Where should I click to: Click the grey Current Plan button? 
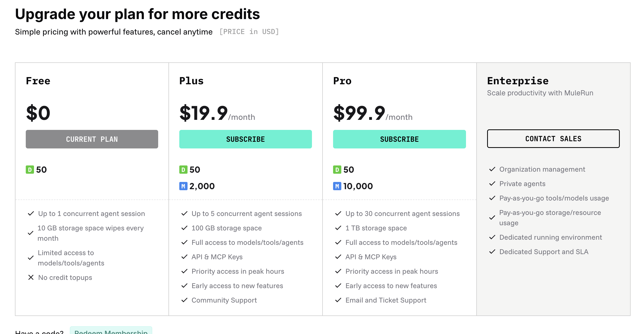(92, 139)
